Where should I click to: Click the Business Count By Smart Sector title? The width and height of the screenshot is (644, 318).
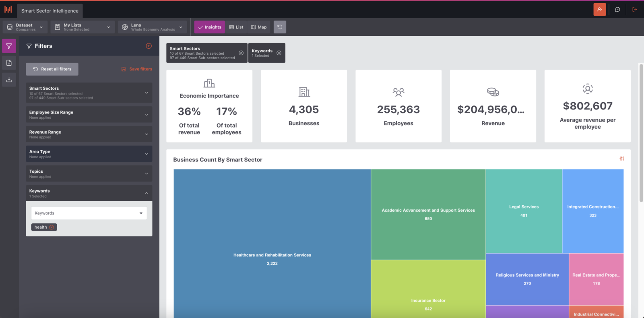pos(218,160)
